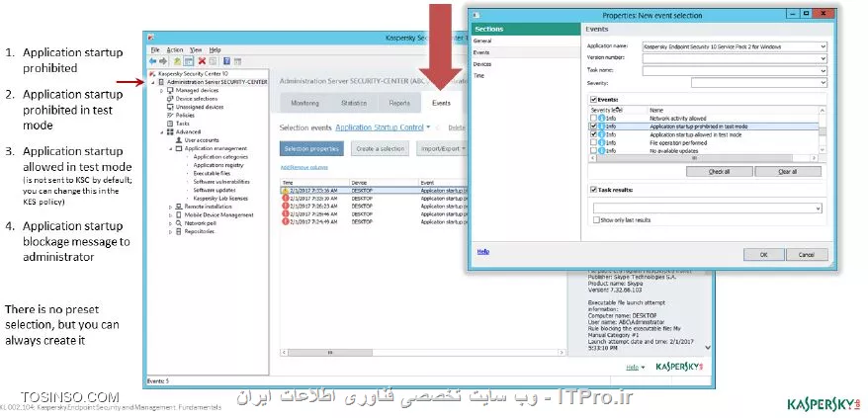Click the red critical icon of 7:33:30 AM event
Image resolution: width=868 pixels, height=418 pixels.
click(286, 199)
